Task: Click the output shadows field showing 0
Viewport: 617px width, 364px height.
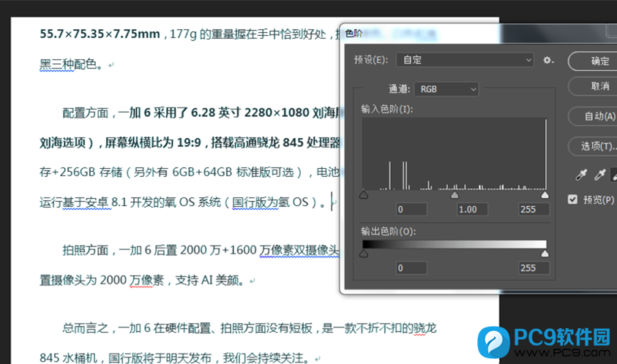Action: click(x=411, y=268)
